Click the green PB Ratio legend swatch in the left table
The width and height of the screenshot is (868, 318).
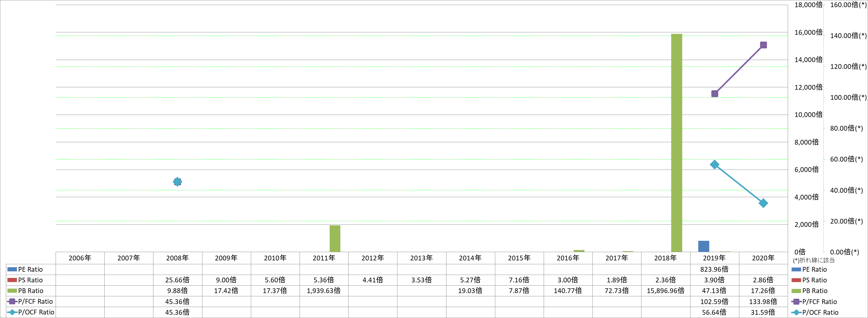tap(12, 291)
